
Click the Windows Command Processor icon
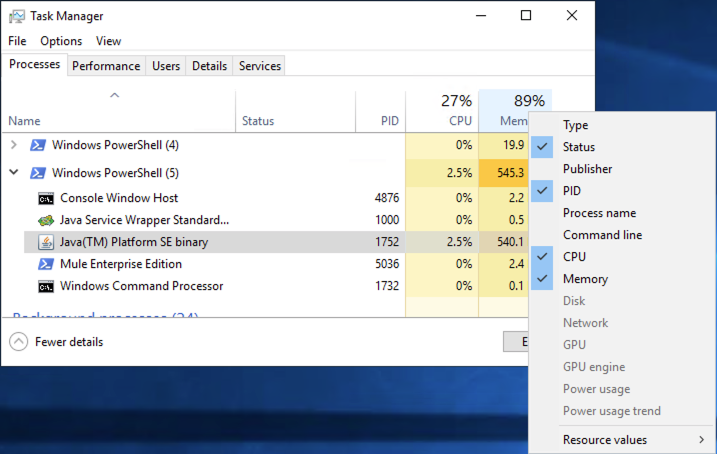[x=46, y=286]
